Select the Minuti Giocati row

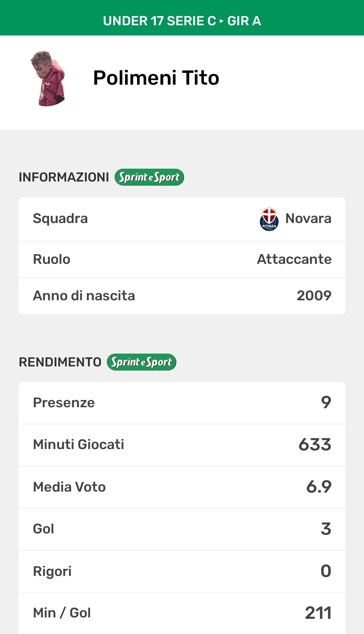[x=182, y=445]
